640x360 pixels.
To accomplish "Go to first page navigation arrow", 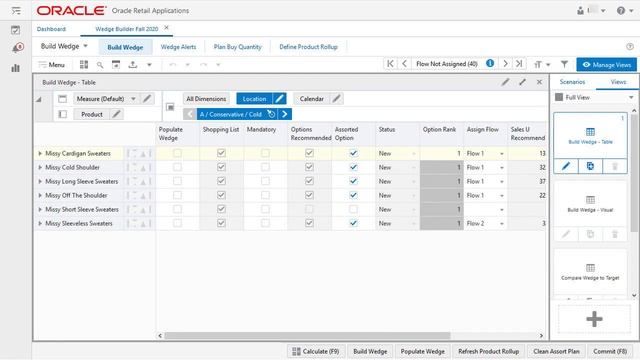I will 390,64.
